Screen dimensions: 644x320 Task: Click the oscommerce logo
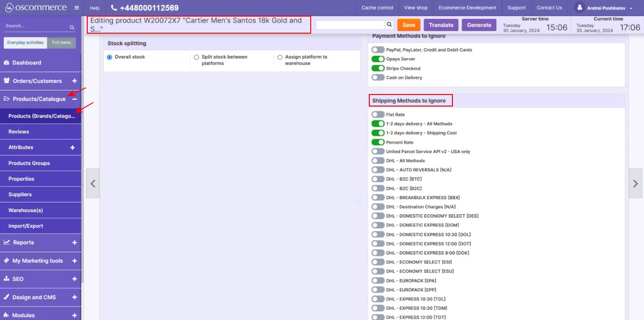tap(36, 8)
